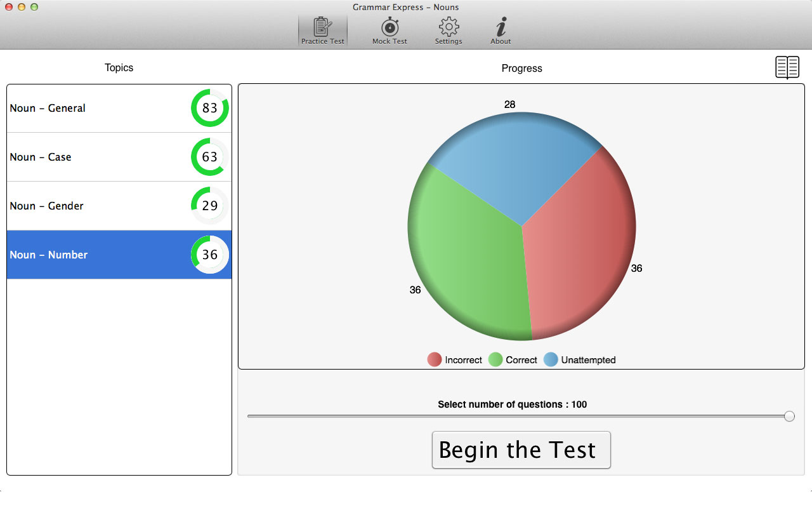Click the 63 progress ring for Noun – Case
Viewport: 812px width, 508px height.
210,157
